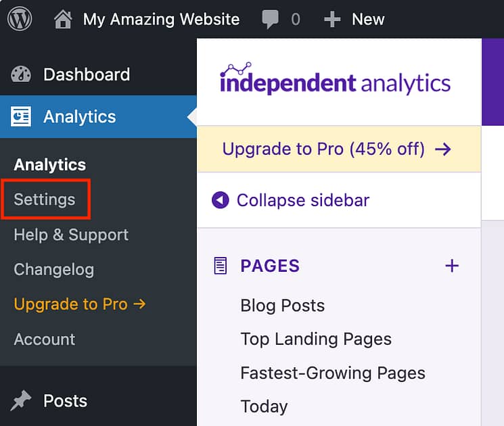Click the Dashboard gauge icon
The image size is (504, 426).
point(21,74)
